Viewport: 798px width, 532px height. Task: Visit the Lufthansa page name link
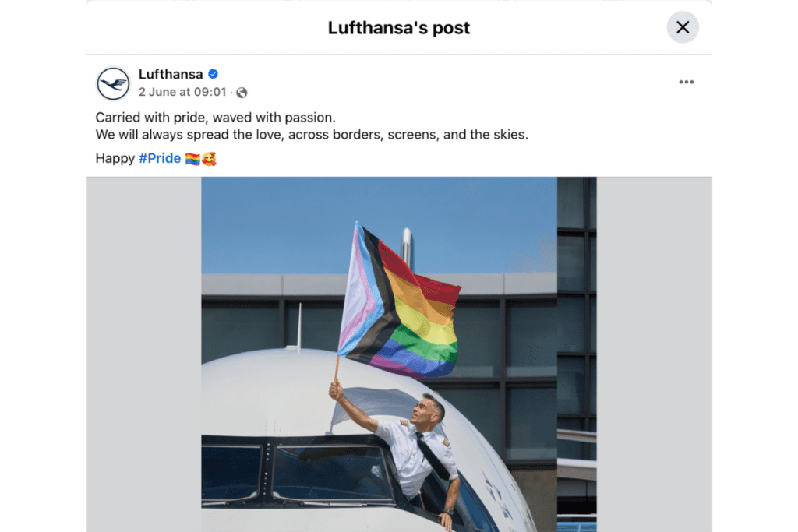tap(171, 74)
